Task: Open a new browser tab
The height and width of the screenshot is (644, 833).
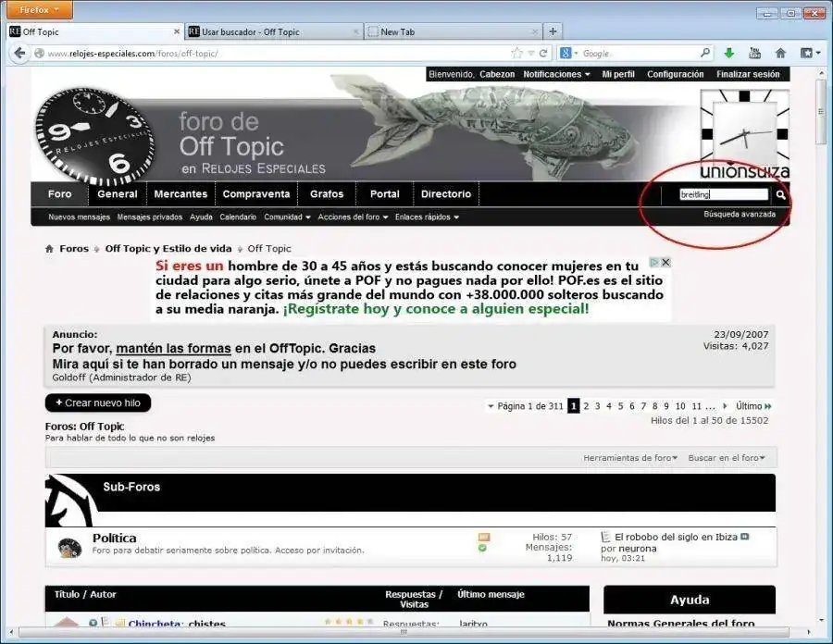Action: [x=553, y=31]
